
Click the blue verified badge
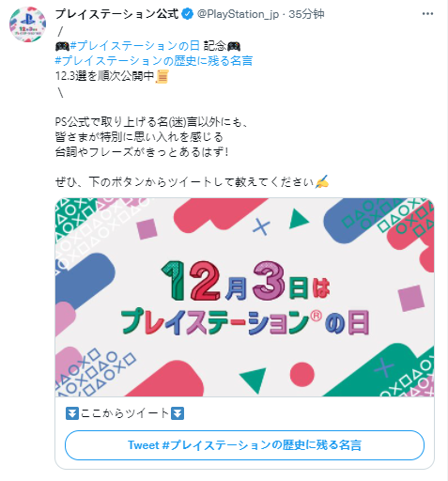pos(187,14)
